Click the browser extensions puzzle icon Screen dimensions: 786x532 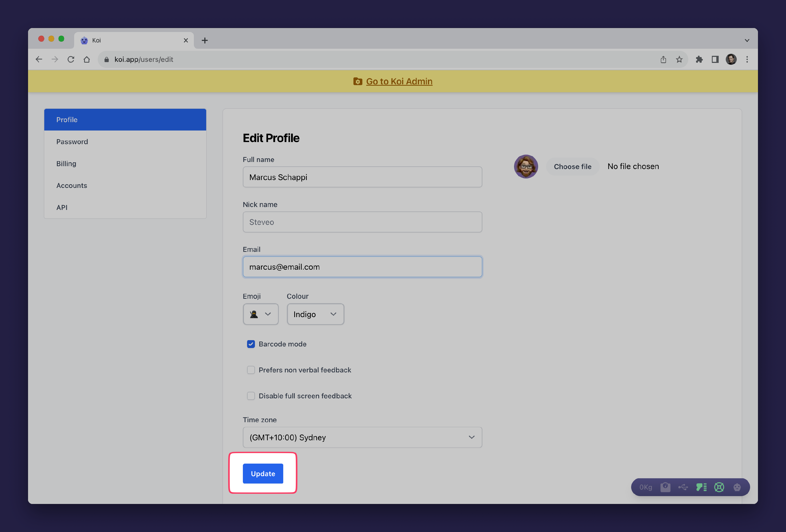tap(699, 59)
